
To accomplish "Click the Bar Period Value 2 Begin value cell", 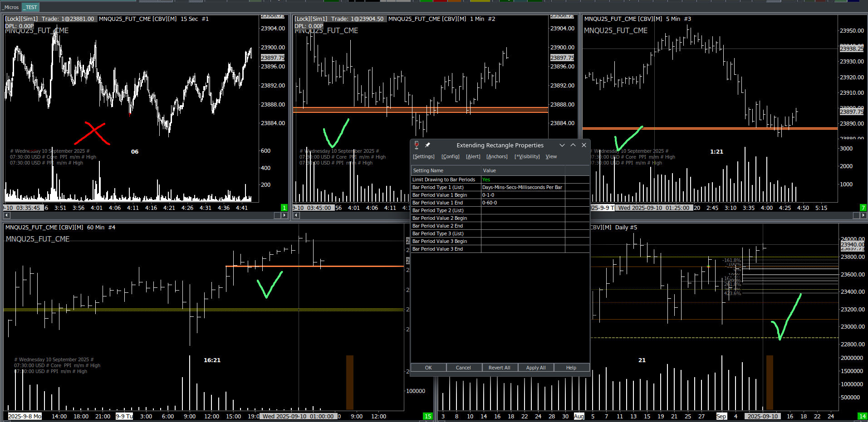I will [x=523, y=218].
